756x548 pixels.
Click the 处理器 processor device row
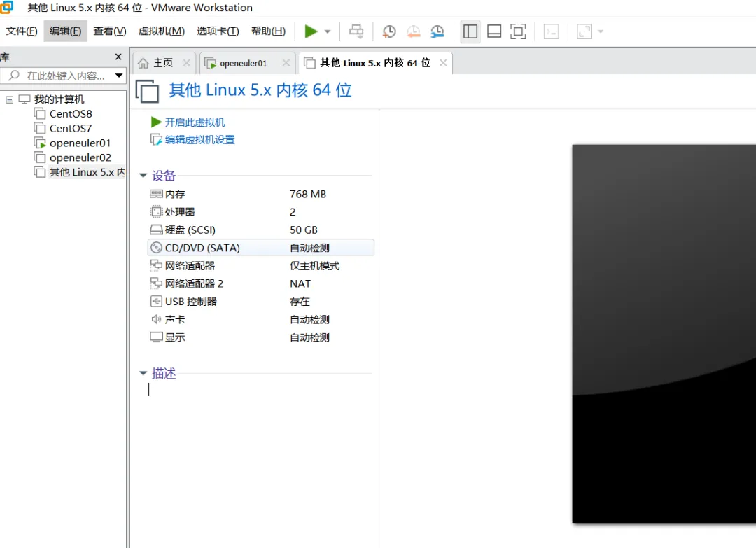(260, 212)
